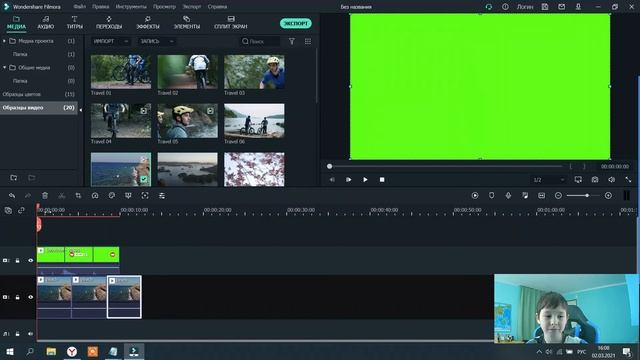Click the marker shield icon
The image size is (640, 360).
[491, 196]
